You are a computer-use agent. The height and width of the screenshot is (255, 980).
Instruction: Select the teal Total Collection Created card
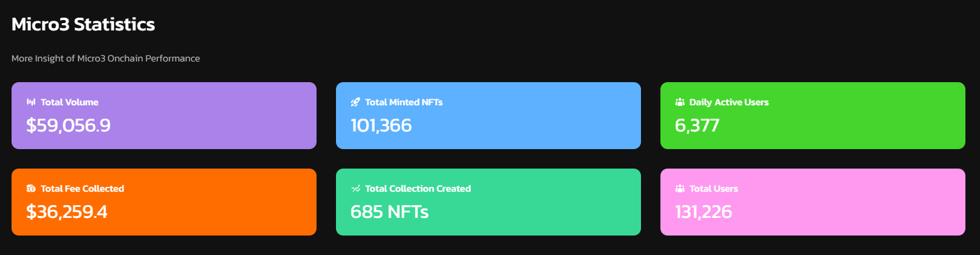coord(488,202)
